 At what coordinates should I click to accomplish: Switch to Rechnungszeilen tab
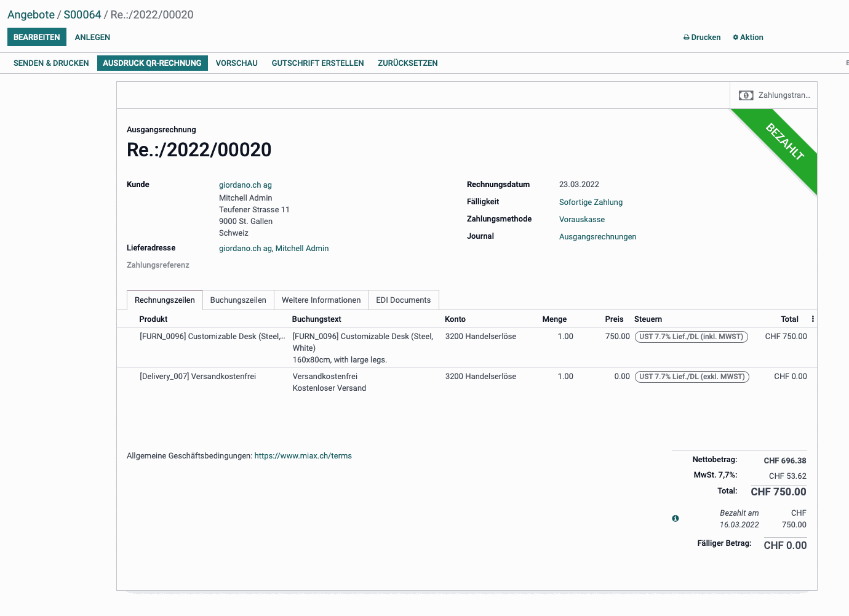click(x=165, y=300)
